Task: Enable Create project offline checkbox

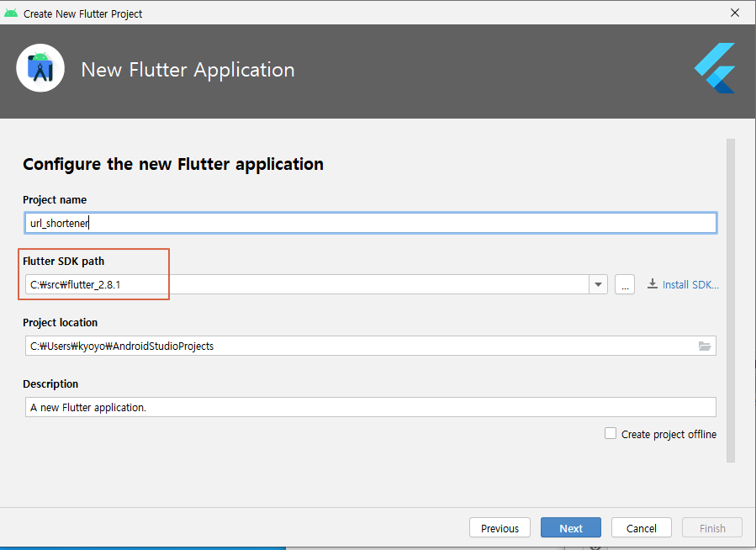Action: [x=611, y=433]
